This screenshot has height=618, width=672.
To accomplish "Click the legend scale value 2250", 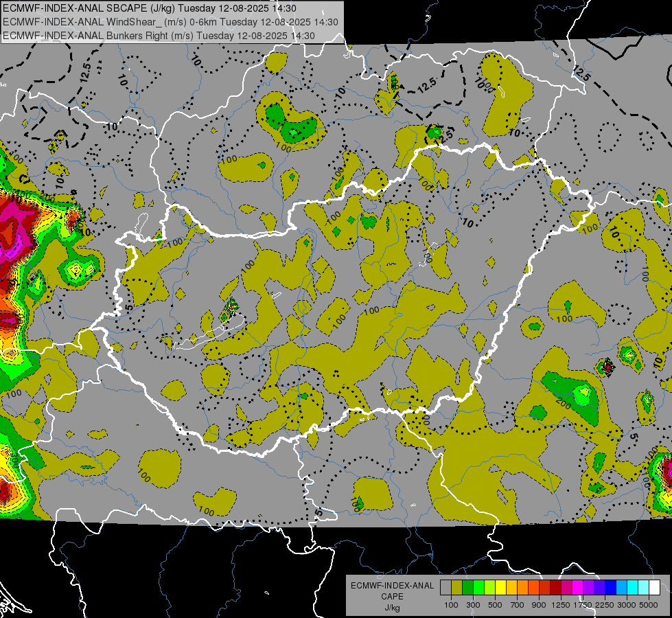I will pos(605,605).
